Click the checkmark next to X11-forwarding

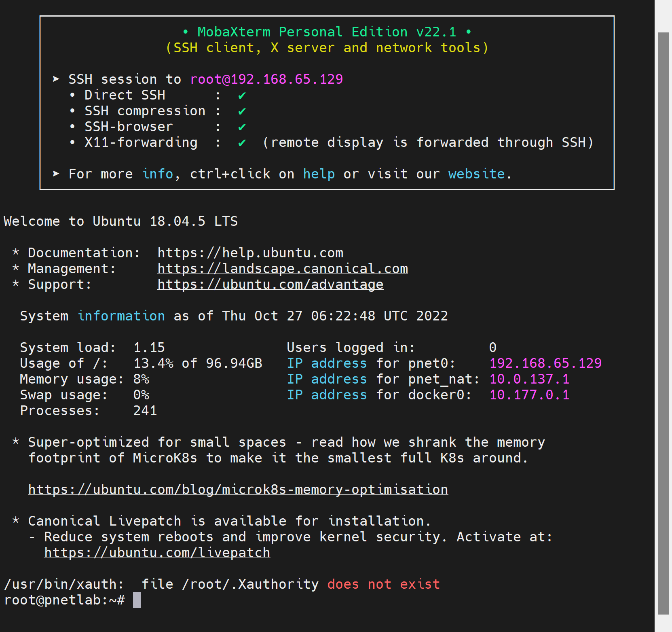point(242,143)
